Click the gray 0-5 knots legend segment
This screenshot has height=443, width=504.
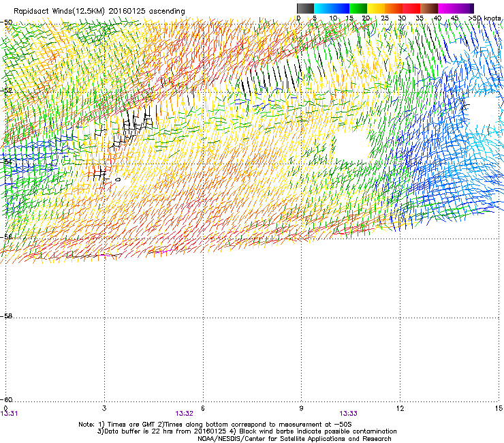tap(305, 8)
